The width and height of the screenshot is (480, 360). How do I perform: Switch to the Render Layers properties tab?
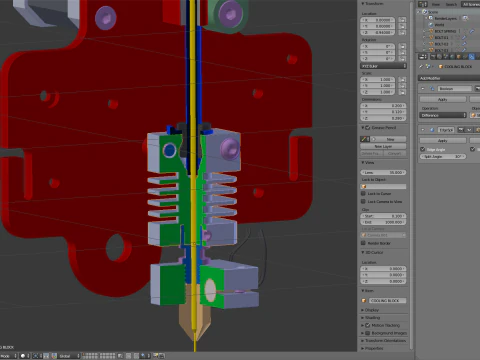[x=439, y=57]
